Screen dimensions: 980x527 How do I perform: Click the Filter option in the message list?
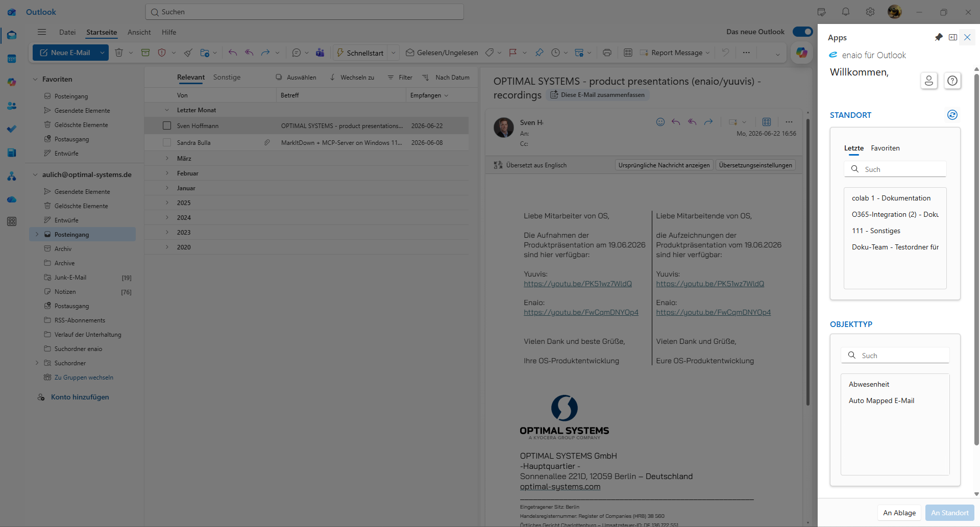click(x=400, y=77)
